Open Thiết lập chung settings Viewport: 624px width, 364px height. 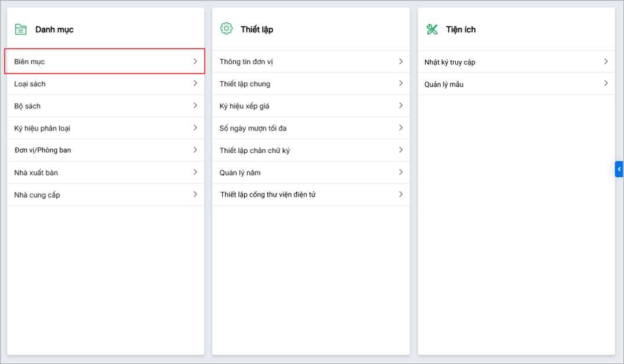(245, 84)
